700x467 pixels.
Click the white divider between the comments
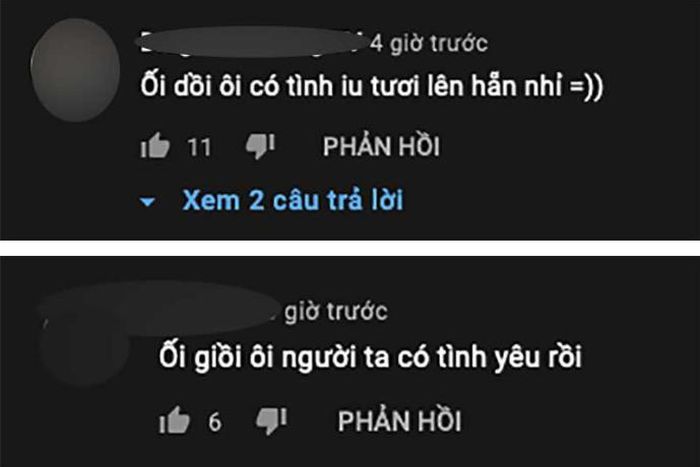(350, 248)
